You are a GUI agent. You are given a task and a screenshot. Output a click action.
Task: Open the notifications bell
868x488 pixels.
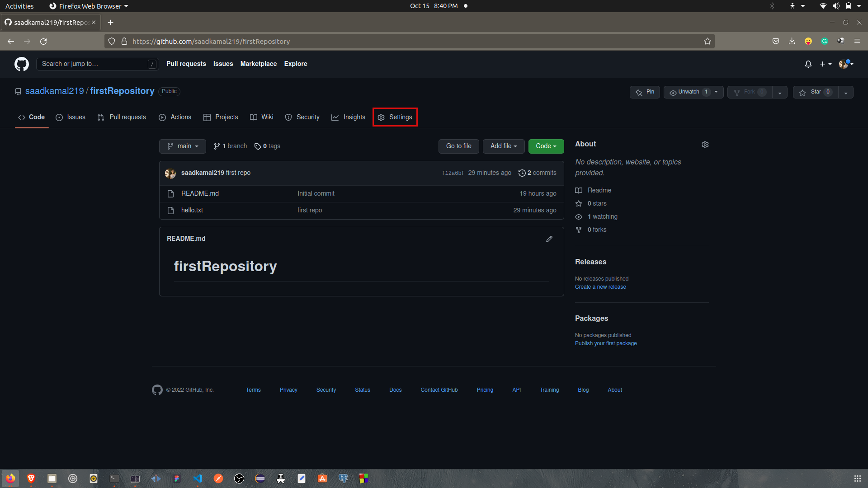coord(808,64)
